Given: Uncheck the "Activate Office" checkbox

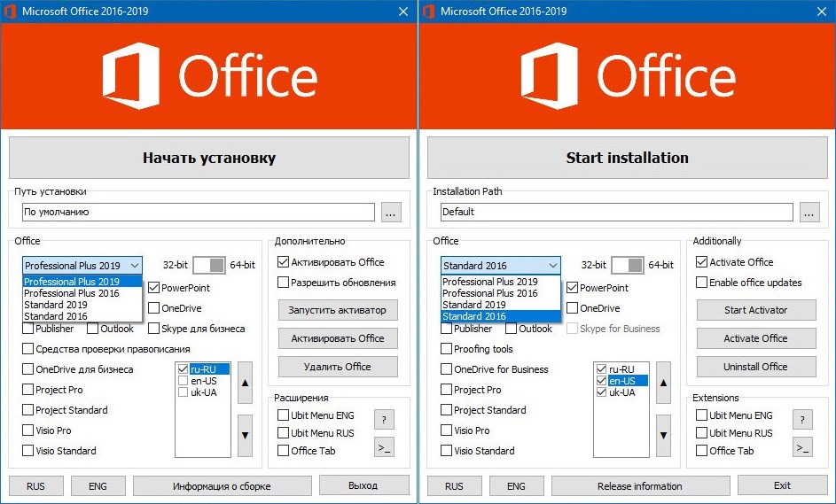Looking at the screenshot, I should click(702, 262).
